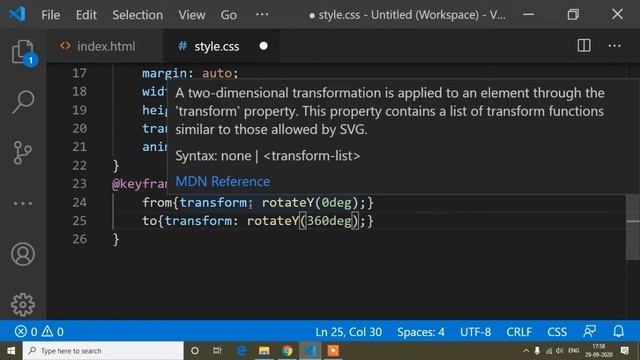
Task: Open the View menu
Action: 191,15
